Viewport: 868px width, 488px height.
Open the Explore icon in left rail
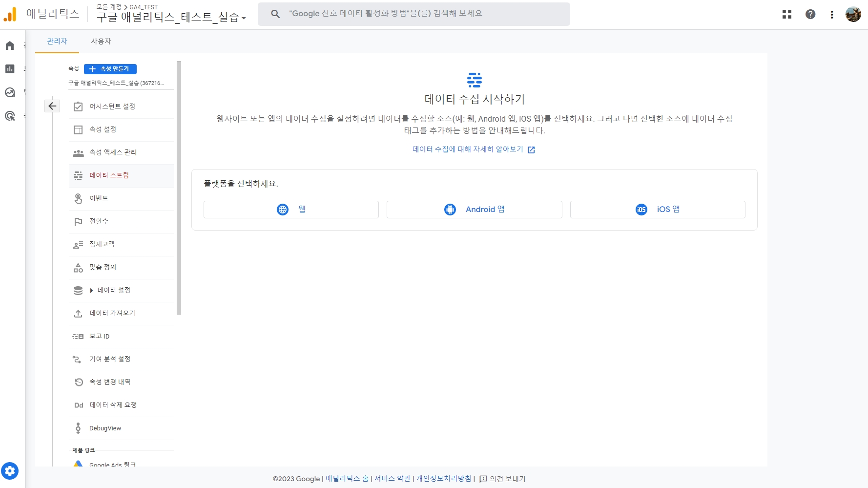pyautogui.click(x=10, y=92)
